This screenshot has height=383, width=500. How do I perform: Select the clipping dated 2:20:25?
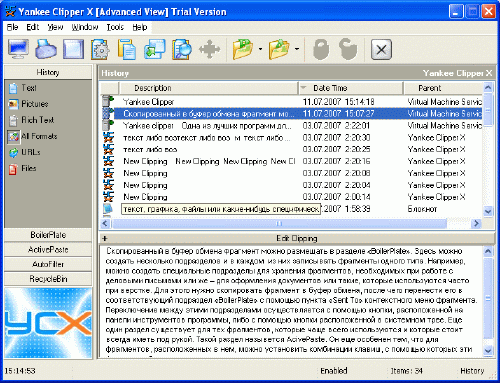tap(292, 149)
